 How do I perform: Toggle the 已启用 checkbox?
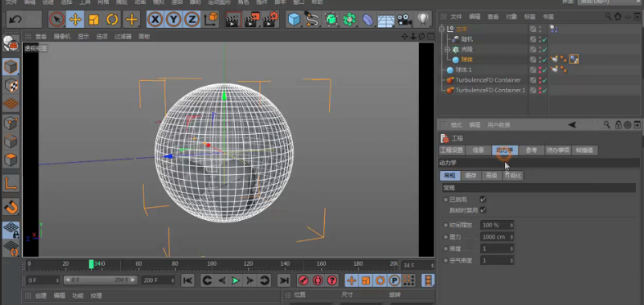click(x=483, y=200)
